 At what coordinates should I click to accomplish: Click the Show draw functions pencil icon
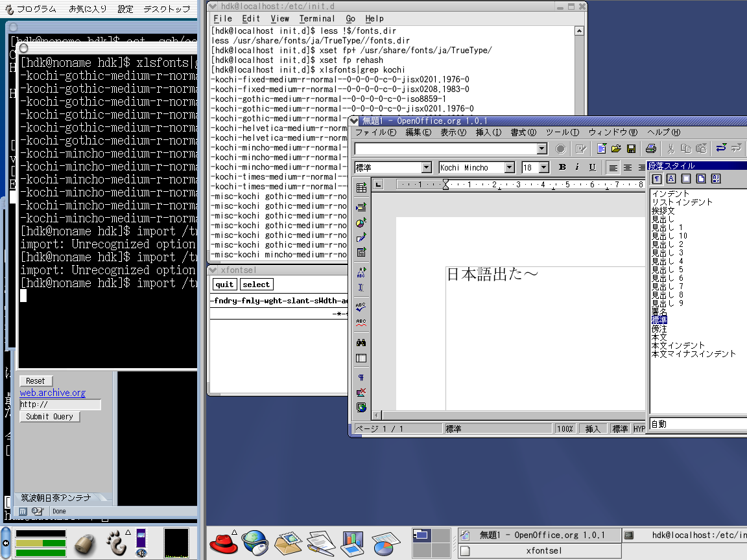point(361,237)
